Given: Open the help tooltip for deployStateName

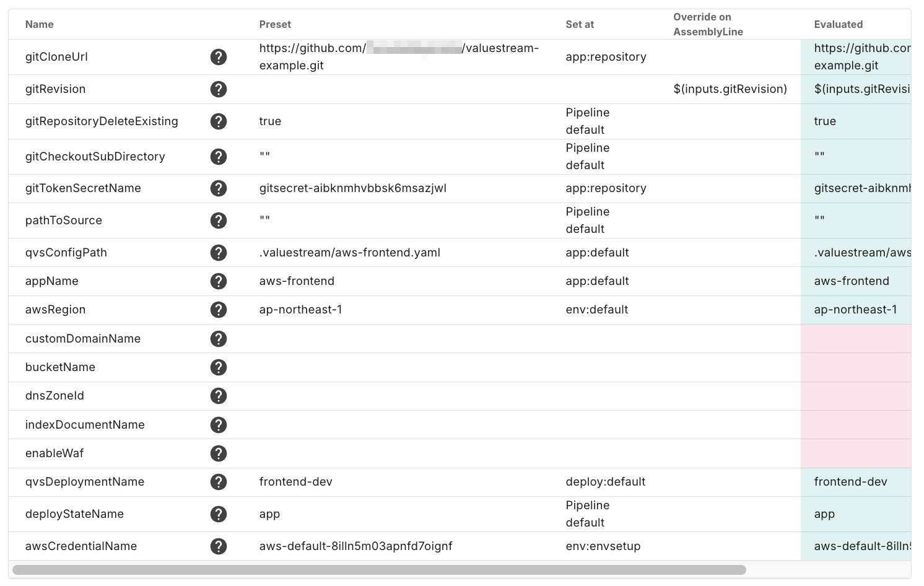Looking at the screenshot, I should pos(218,514).
